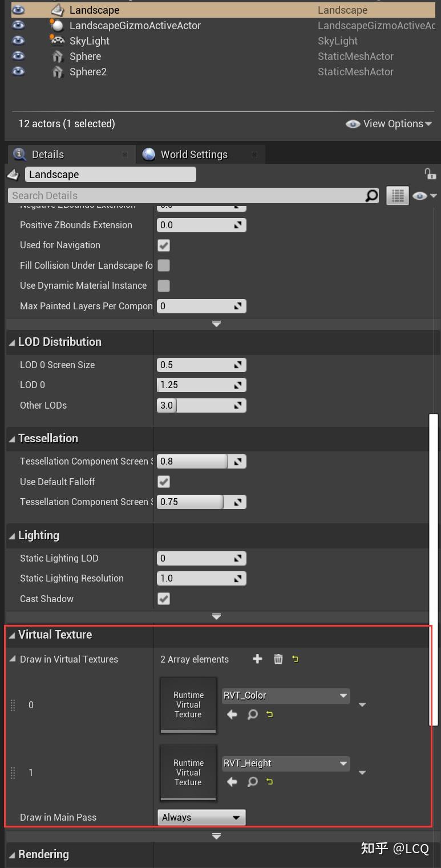Enable Use Dynamic Material Instance
441x868 pixels.
[x=164, y=285]
